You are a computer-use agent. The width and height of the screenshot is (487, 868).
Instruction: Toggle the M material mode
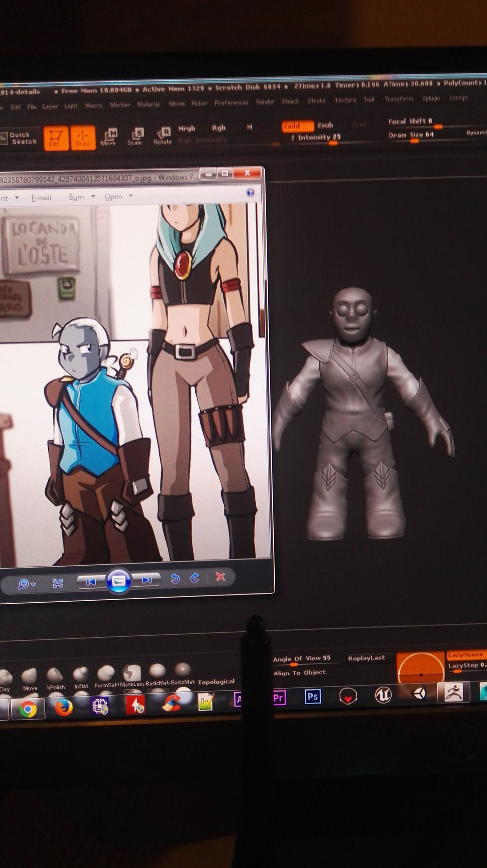250,127
